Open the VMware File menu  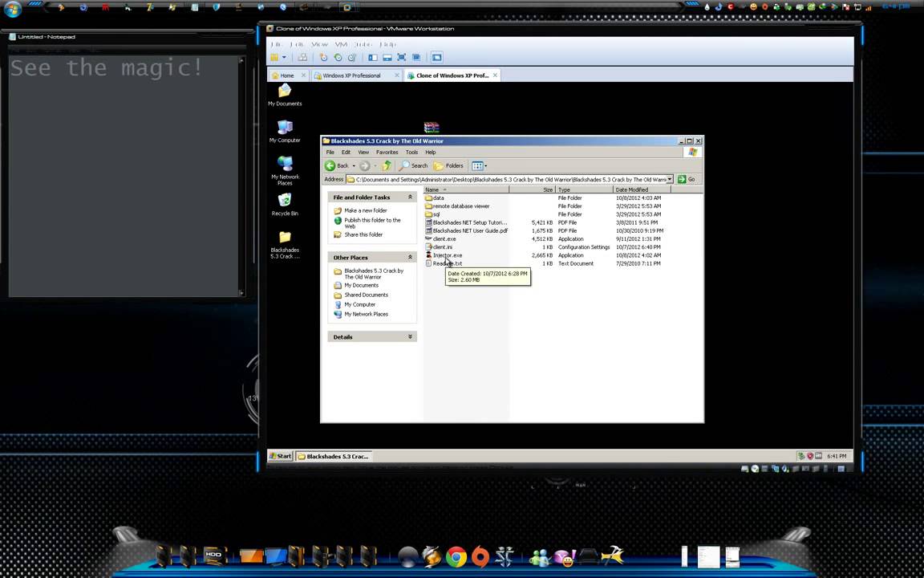[276, 44]
